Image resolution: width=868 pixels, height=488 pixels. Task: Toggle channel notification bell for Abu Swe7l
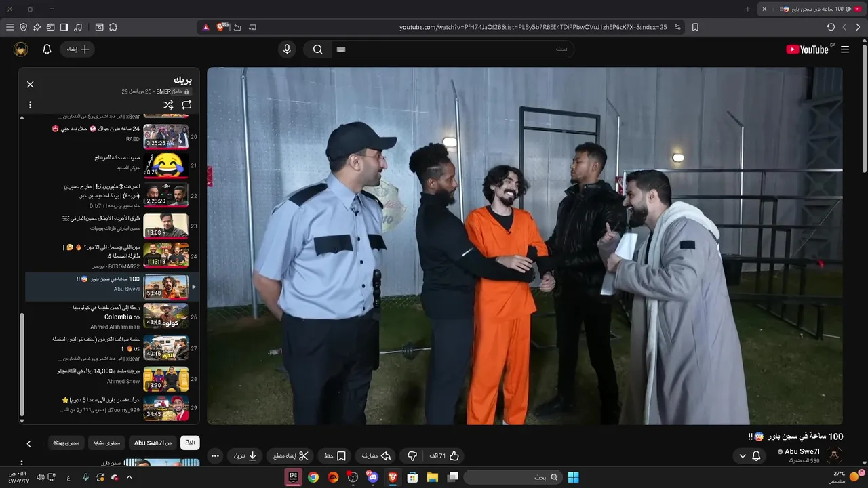pos(756,456)
